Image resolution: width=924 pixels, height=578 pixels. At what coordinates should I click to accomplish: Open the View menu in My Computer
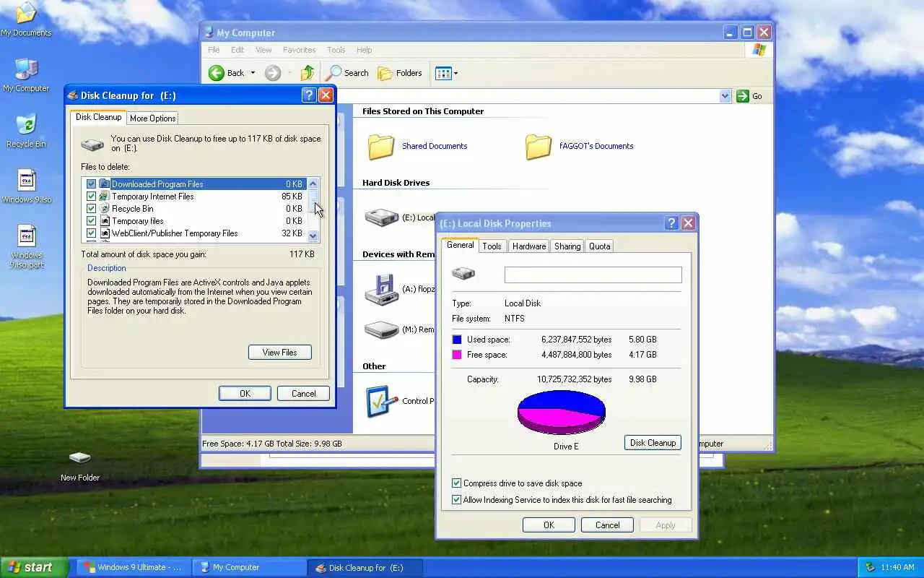click(263, 50)
